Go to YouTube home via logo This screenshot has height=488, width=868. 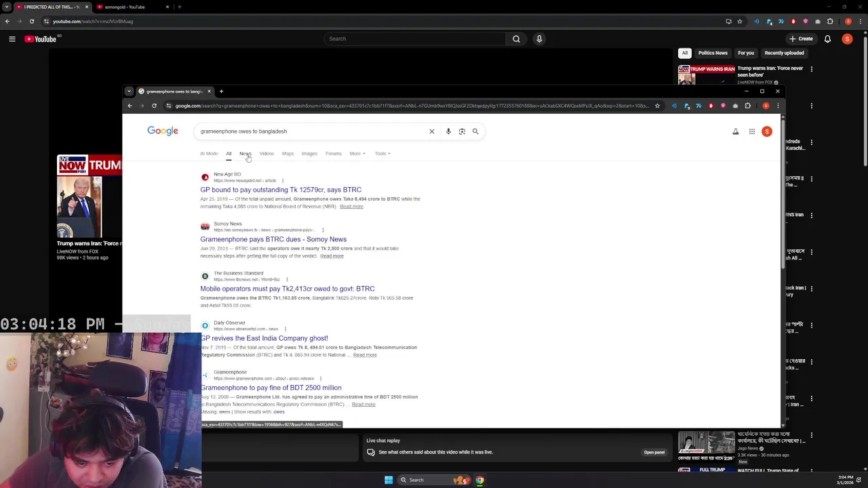coord(41,39)
